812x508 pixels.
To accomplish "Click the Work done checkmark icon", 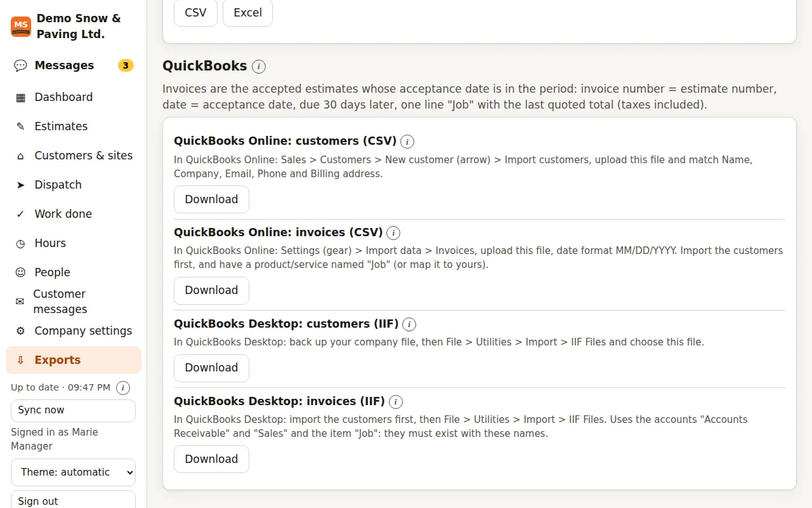I will (20, 214).
